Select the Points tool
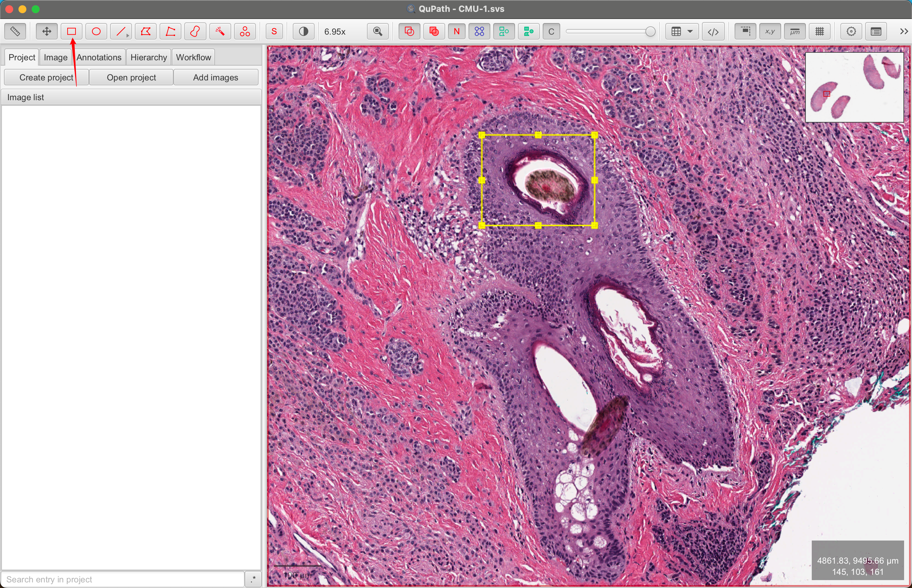Image resolution: width=912 pixels, height=588 pixels. click(x=245, y=31)
